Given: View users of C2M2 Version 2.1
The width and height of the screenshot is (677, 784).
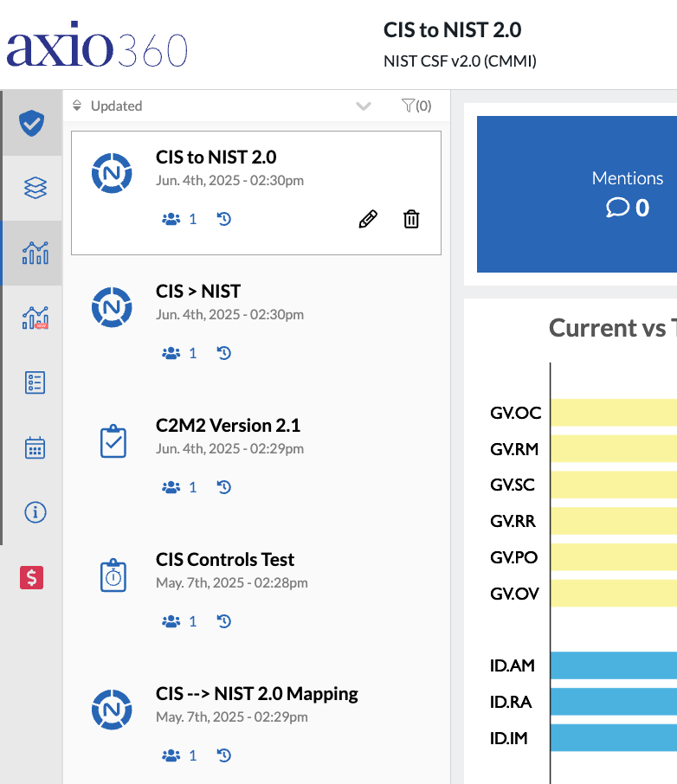Looking at the screenshot, I should [x=179, y=487].
